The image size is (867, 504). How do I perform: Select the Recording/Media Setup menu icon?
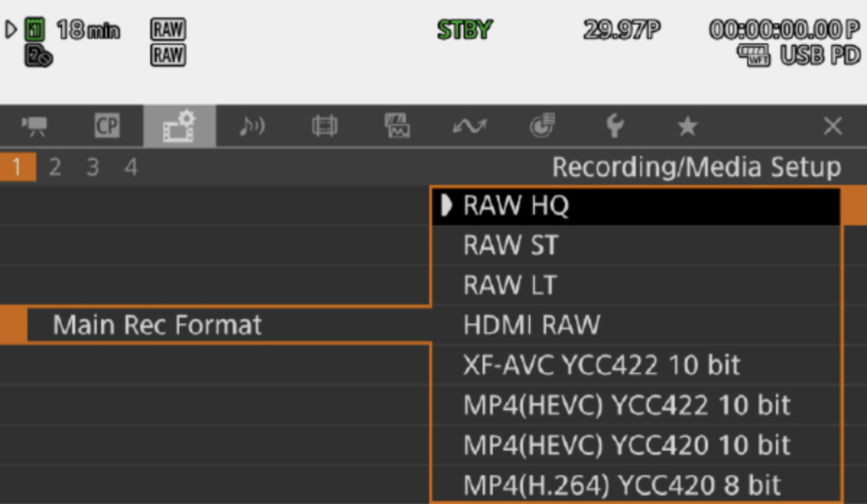(x=179, y=127)
